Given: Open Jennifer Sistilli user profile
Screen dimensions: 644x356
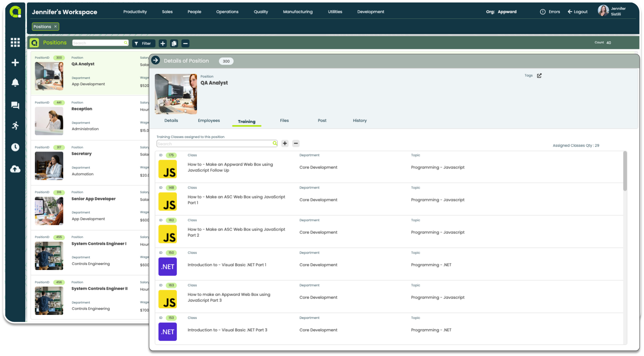Looking at the screenshot, I should [612, 11].
